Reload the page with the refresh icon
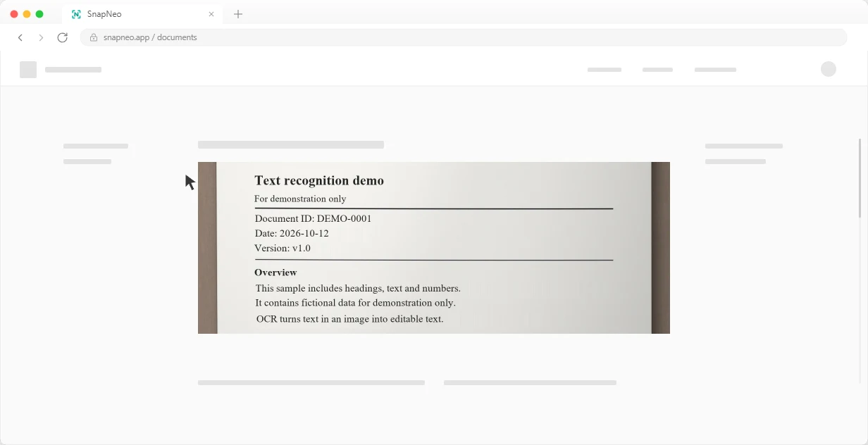The width and height of the screenshot is (868, 445). click(x=62, y=37)
